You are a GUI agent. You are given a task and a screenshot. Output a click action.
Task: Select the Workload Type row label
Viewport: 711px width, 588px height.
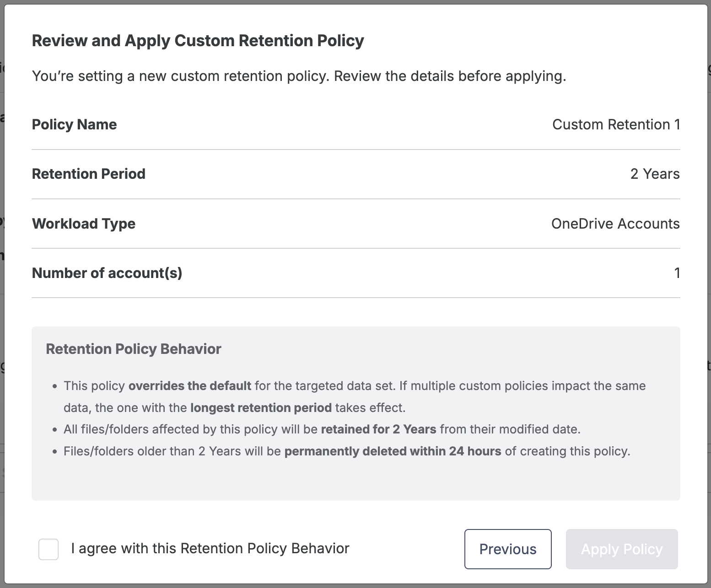point(84,224)
